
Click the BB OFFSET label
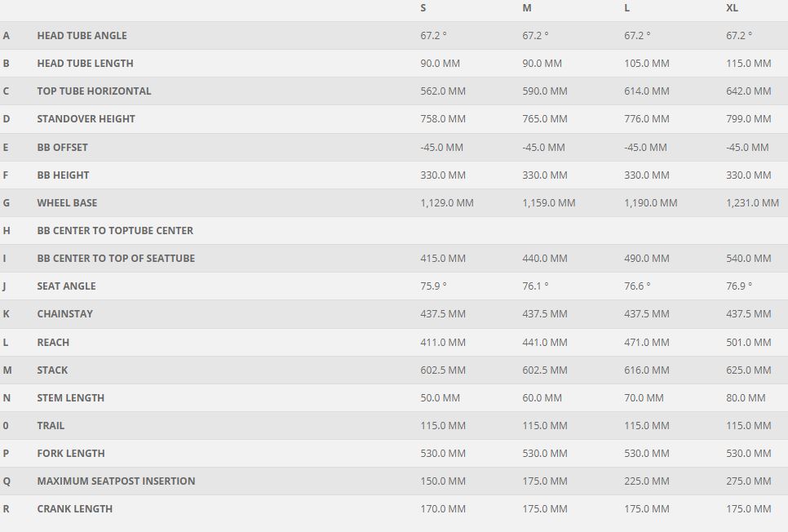62,148
